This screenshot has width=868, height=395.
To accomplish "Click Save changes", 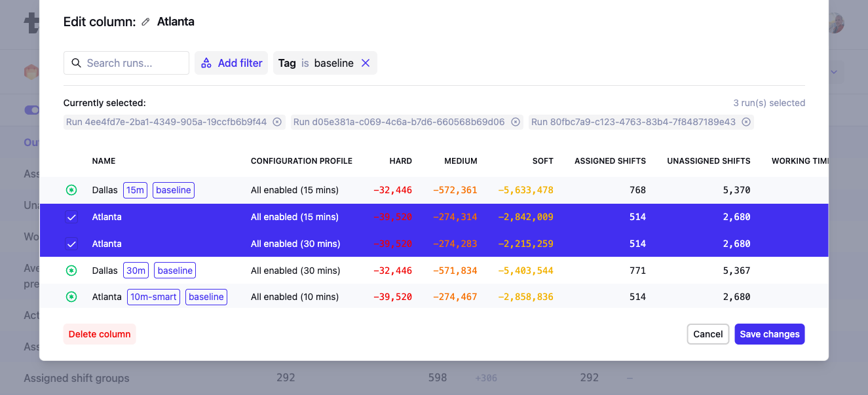I will point(769,333).
